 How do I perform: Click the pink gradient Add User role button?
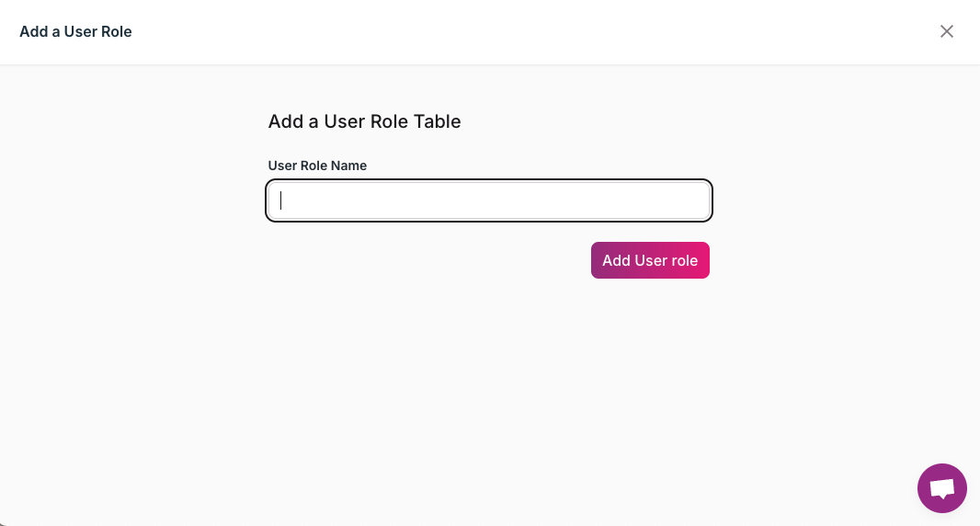tap(650, 260)
